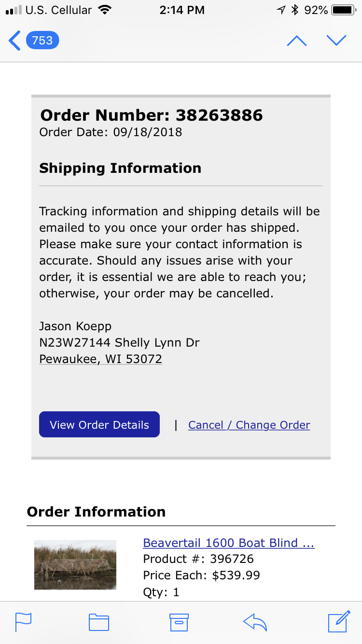Open Beavertail 1600 Boat Blind product link
The image size is (362, 644).
tap(229, 543)
